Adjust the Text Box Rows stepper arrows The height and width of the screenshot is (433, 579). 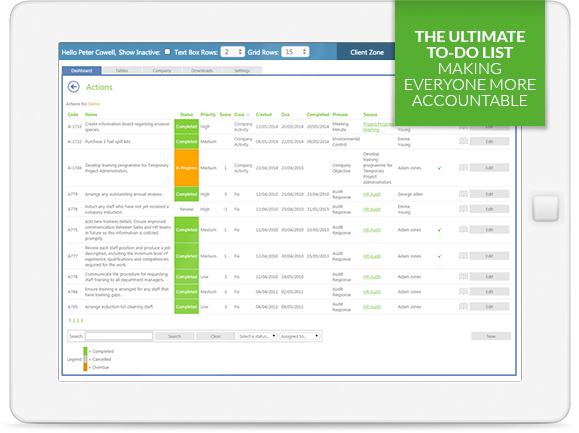click(x=240, y=52)
